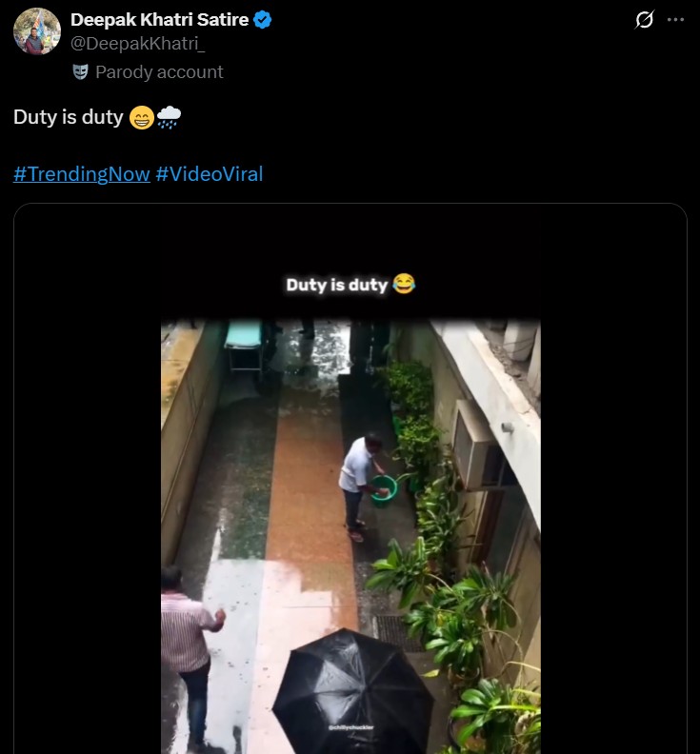The width and height of the screenshot is (700, 754).
Task: Open the #VideoViral hashtag
Action: coord(209,174)
